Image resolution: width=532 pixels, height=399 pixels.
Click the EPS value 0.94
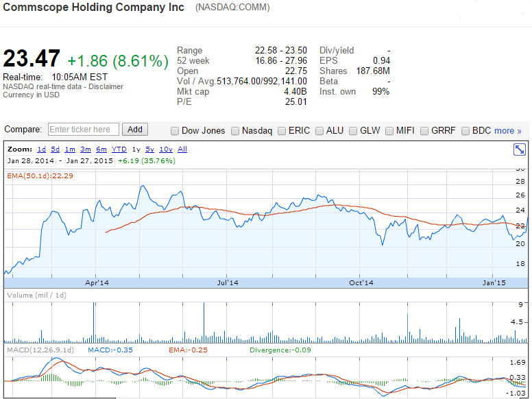381,61
